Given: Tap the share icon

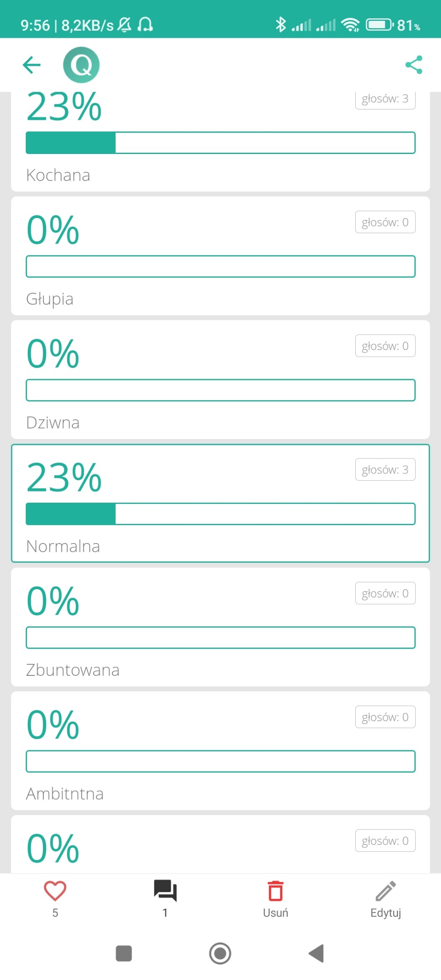Looking at the screenshot, I should coord(414,65).
